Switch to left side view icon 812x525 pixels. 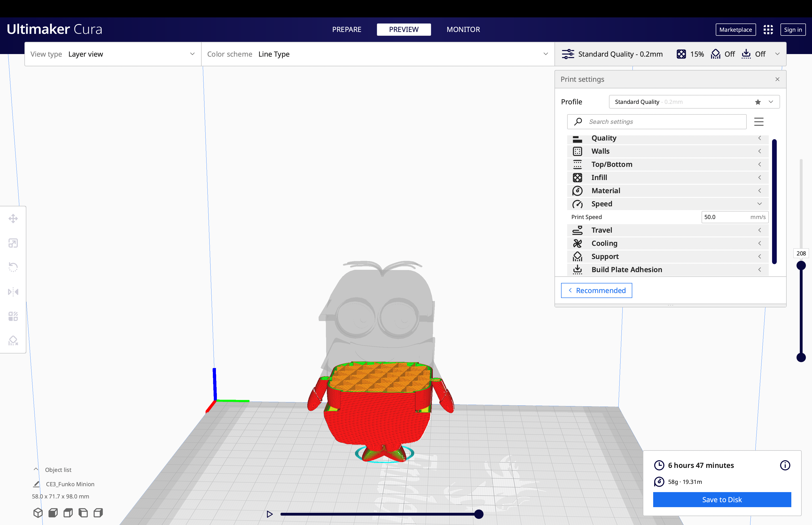point(83,513)
